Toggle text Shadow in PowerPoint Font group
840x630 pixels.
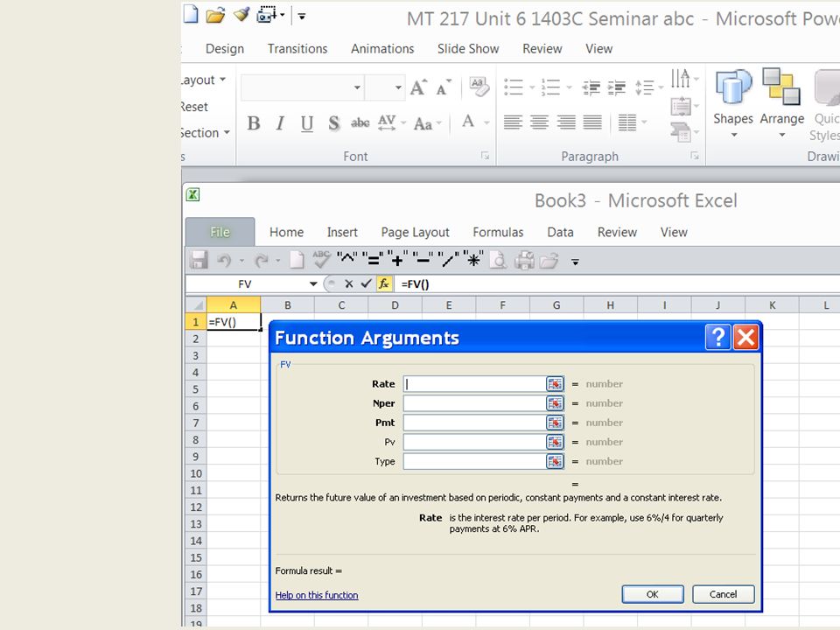click(x=333, y=123)
